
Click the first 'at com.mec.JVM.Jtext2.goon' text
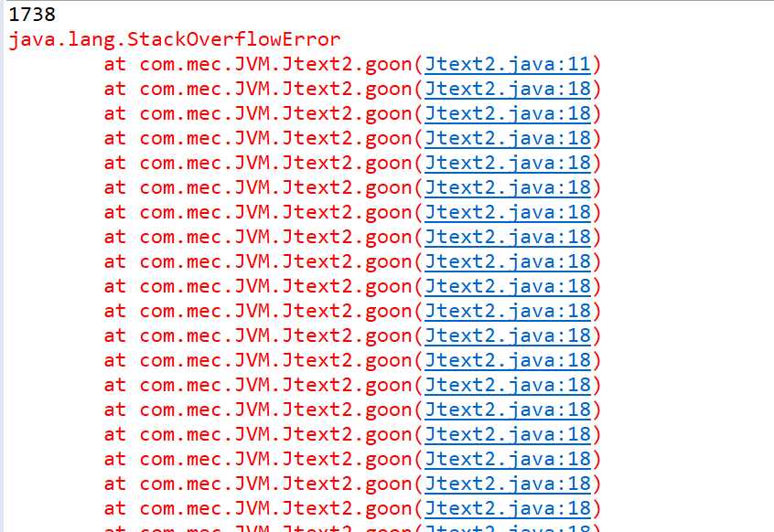pos(258,65)
